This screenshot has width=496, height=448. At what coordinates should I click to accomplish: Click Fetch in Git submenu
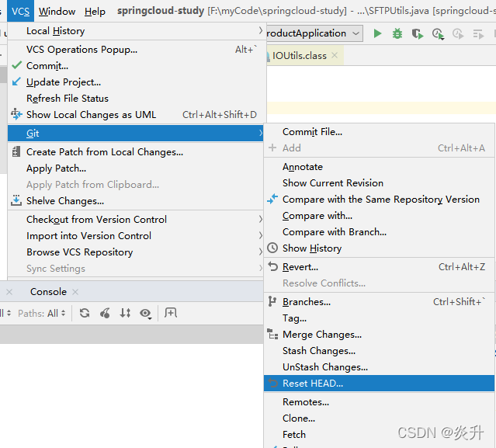tap(379, 435)
